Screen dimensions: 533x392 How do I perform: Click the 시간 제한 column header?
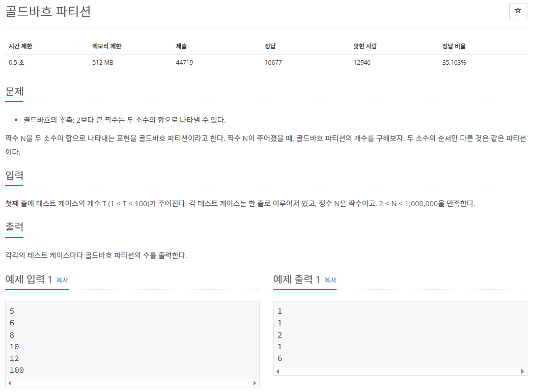click(x=20, y=46)
